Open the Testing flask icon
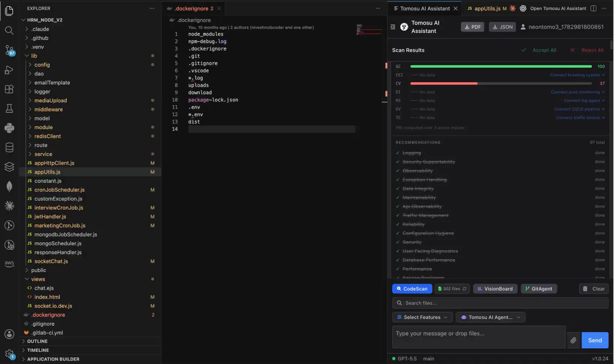Viewport: 614px width, 364px height. point(9,108)
